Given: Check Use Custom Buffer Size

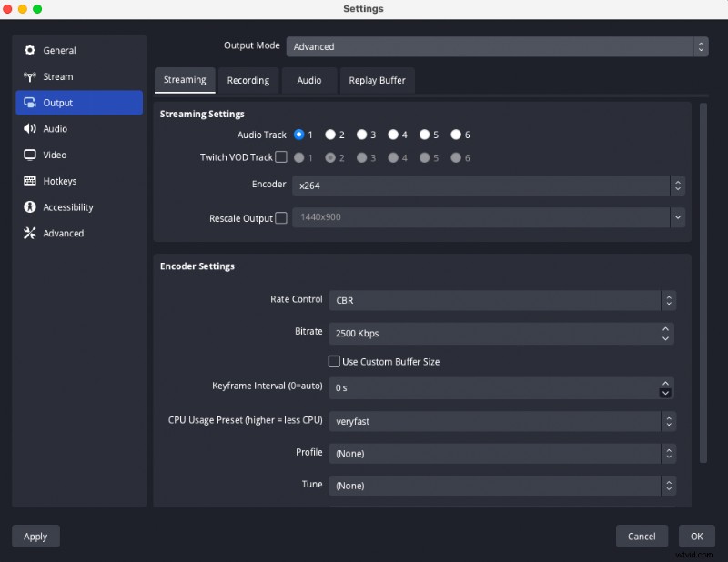Looking at the screenshot, I should click(x=334, y=361).
